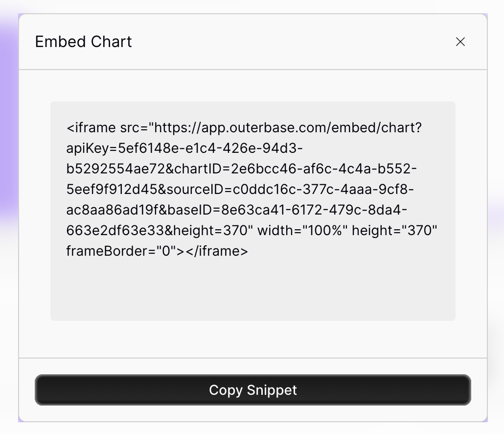504x434 pixels.
Task: Click the line starting with b5292554ae72
Action: tap(241, 169)
